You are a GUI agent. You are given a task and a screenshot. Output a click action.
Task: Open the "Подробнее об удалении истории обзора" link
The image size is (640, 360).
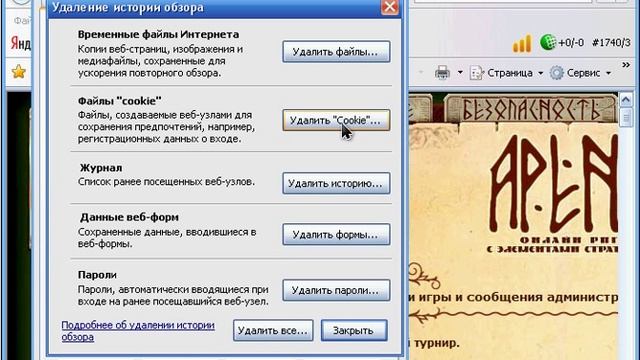[138, 331]
